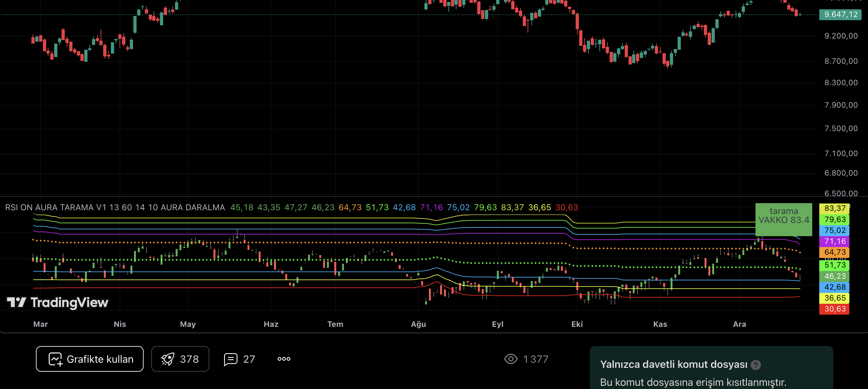Click the chart-plus icon in Grafikte kullan
The width and height of the screenshot is (868, 389).
click(55, 359)
